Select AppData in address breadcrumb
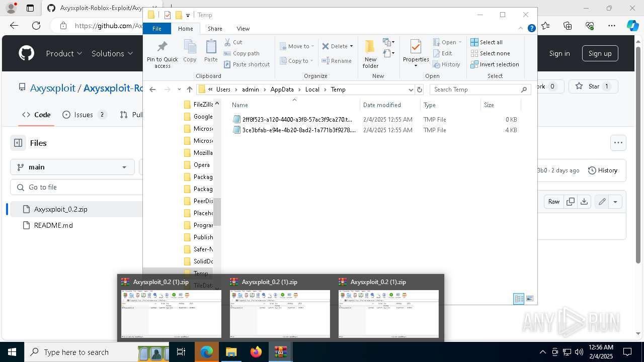644x362 pixels. (x=282, y=89)
